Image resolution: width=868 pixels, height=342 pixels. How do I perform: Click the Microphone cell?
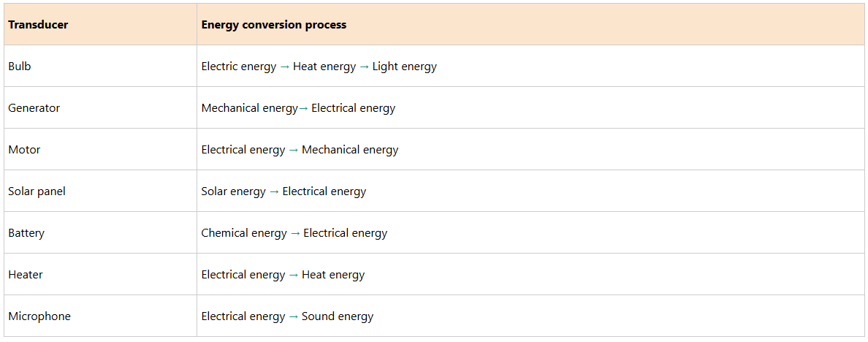coord(39,316)
